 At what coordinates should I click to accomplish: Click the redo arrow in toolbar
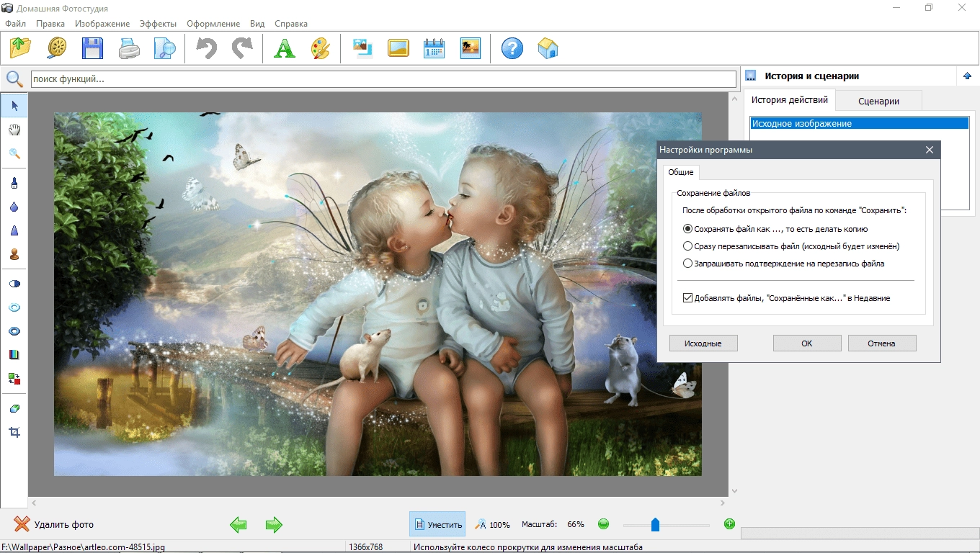tap(242, 48)
